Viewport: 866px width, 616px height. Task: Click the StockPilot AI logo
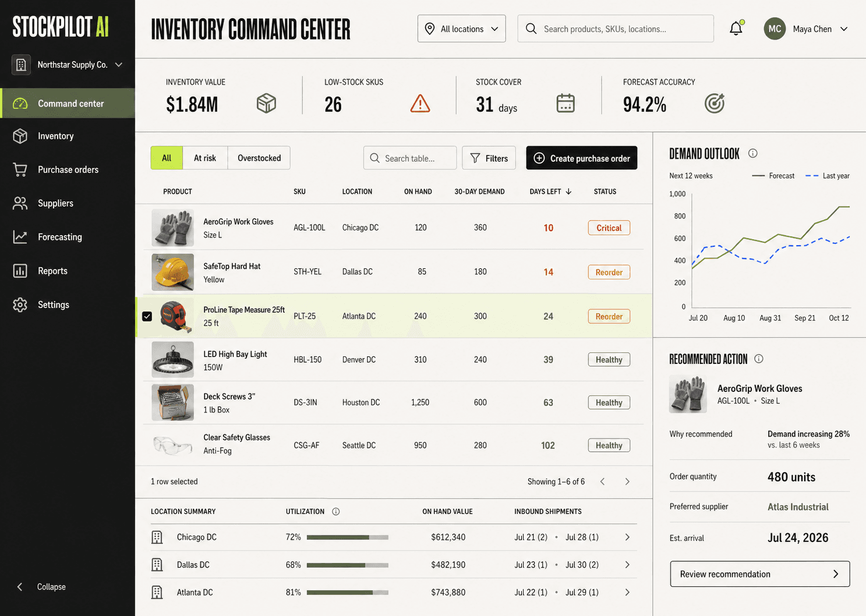coord(61,26)
